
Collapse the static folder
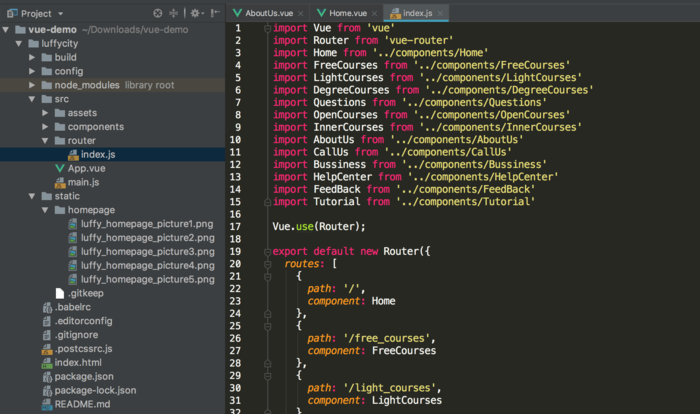tap(32, 196)
